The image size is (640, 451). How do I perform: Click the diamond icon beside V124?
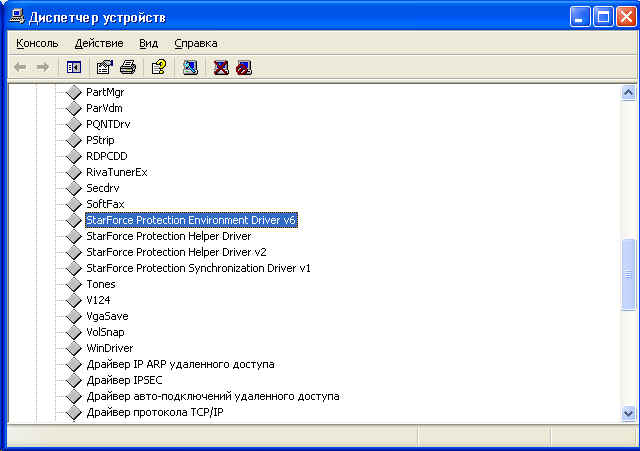click(x=74, y=300)
